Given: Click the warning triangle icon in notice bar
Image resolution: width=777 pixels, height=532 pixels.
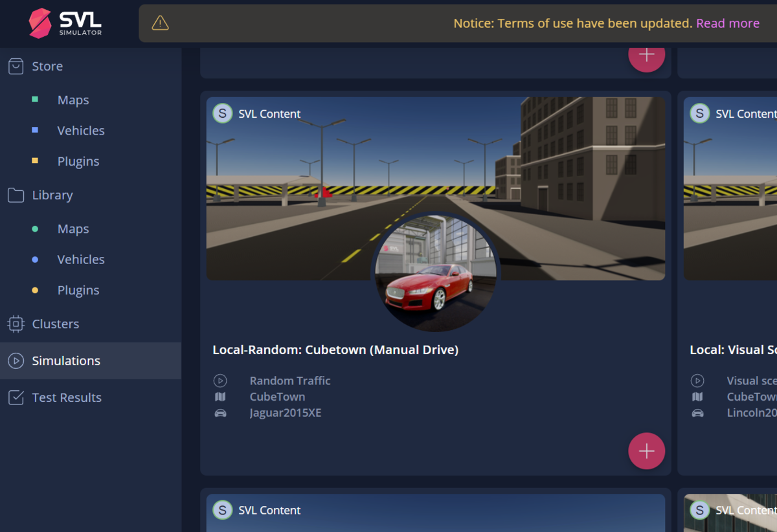Looking at the screenshot, I should 160,23.
